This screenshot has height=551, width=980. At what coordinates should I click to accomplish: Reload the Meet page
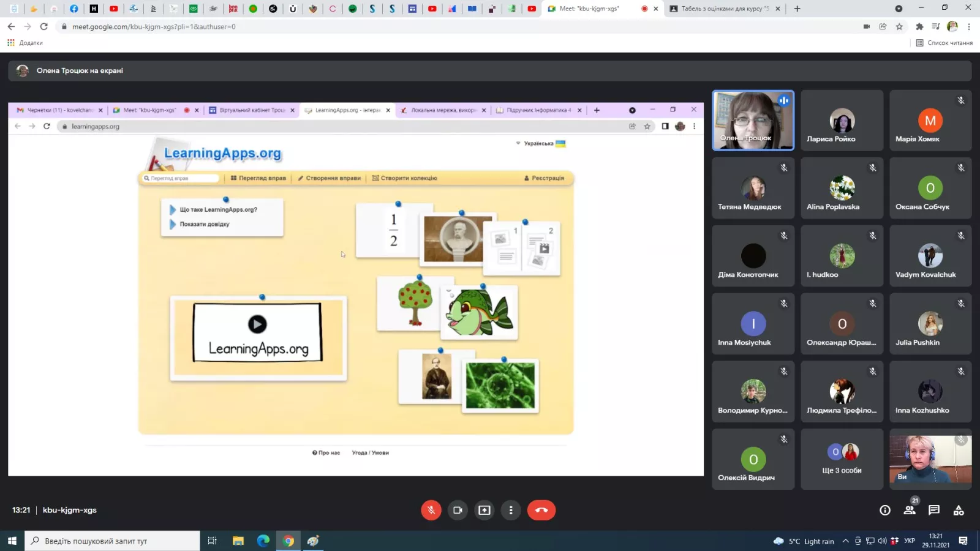pyautogui.click(x=43, y=26)
